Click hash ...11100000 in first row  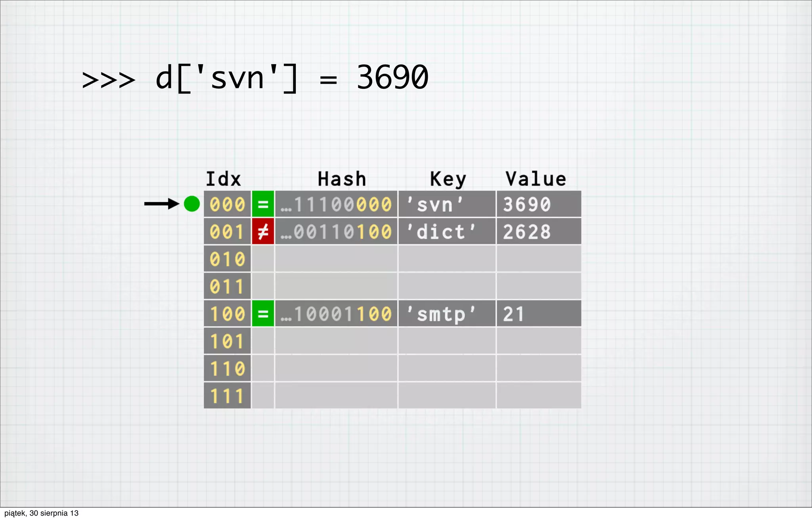tap(336, 205)
